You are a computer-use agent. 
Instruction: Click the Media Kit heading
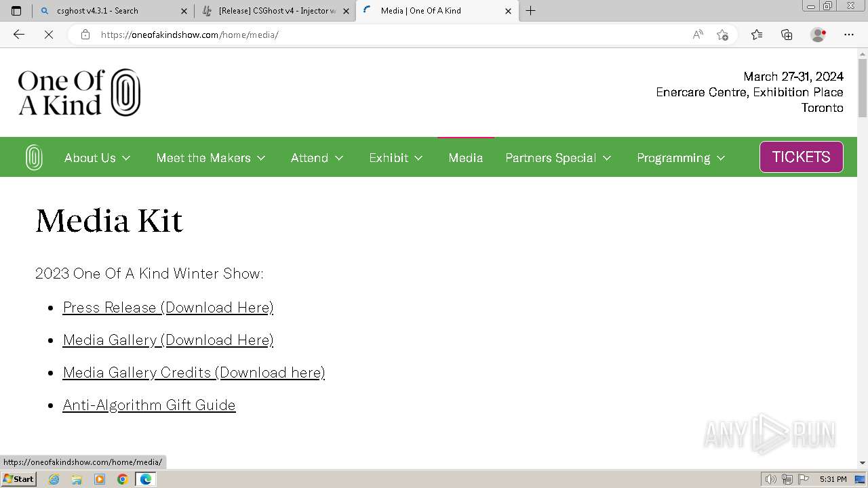click(109, 221)
